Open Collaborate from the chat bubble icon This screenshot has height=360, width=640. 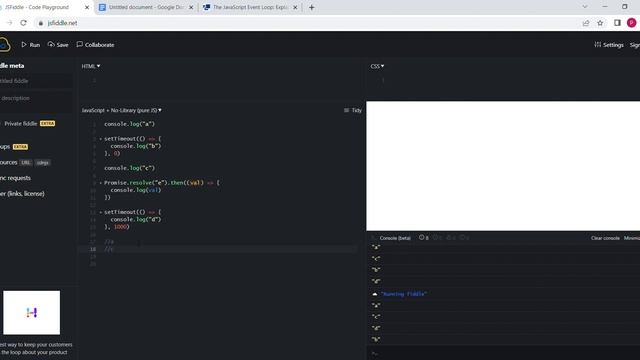[x=80, y=44]
